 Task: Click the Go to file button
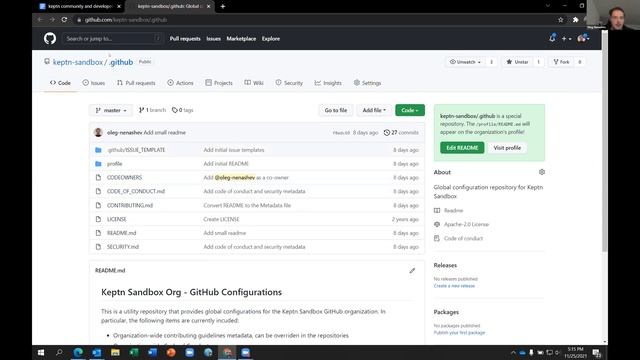[336, 110]
